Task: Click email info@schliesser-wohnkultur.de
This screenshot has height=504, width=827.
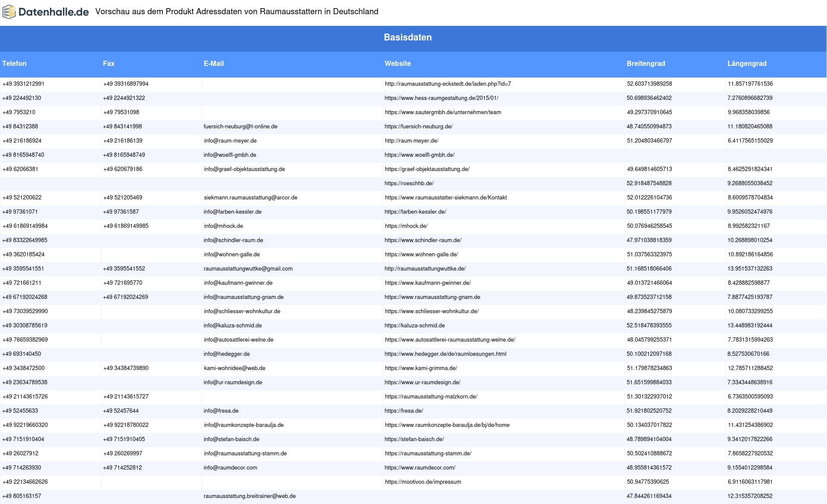Action: pyautogui.click(x=242, y=311)
